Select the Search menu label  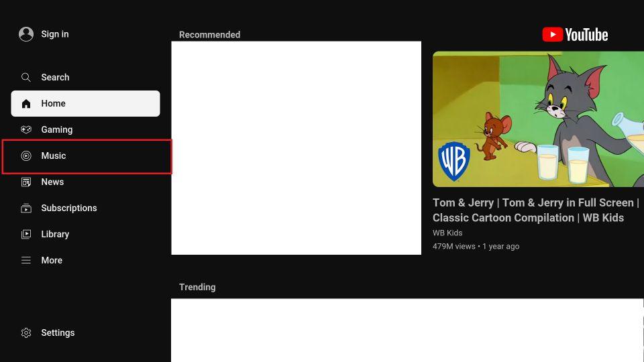pos(55,77)
